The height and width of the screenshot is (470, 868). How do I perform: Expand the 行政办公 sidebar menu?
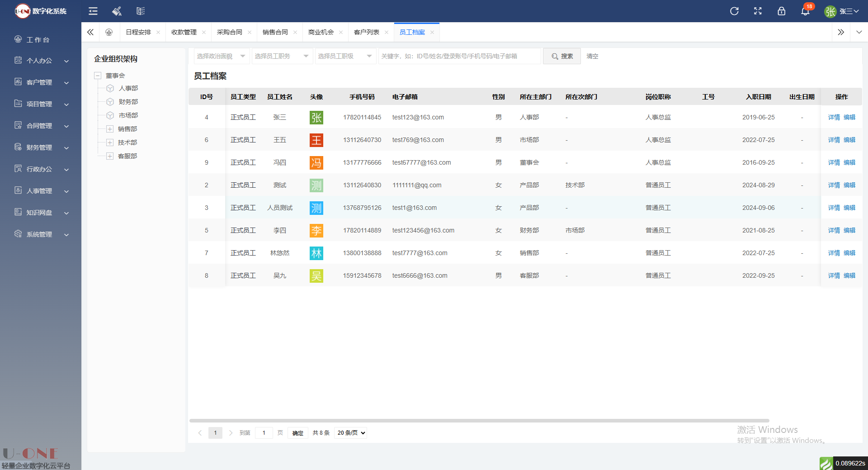pos(41,169)
